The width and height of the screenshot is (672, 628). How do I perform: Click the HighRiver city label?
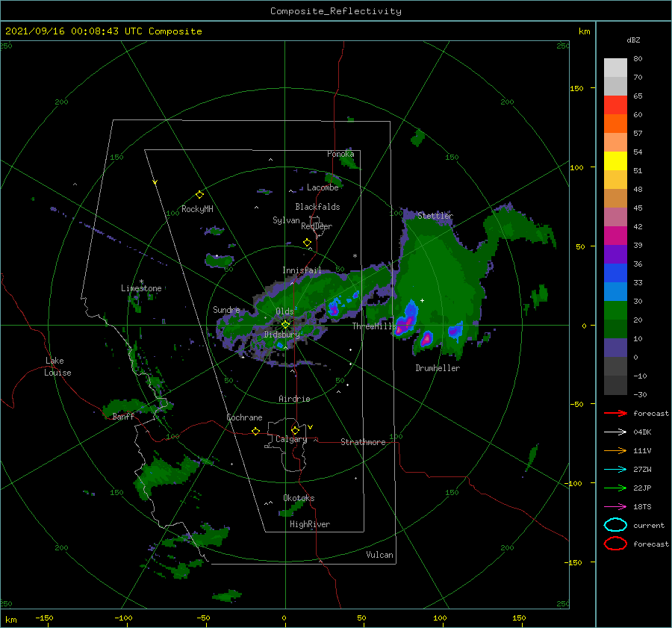pos(310,524)
